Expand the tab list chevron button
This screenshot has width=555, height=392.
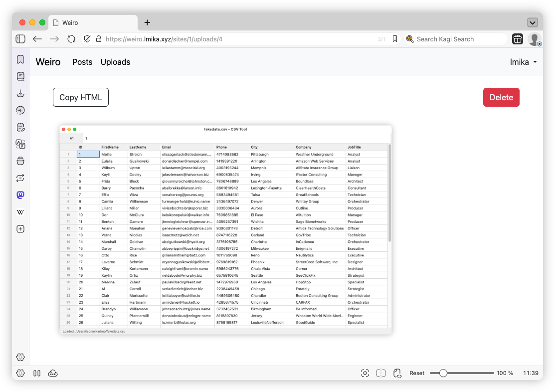coord(532,22)
